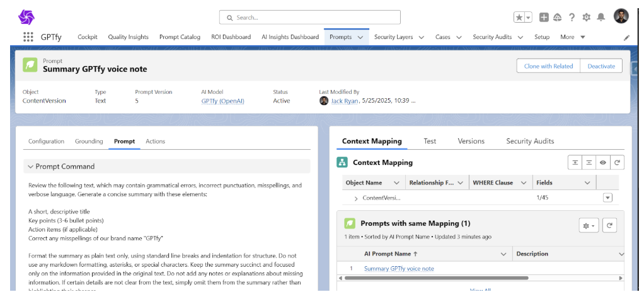Click the Deactivate button
Image resolution: width=644 pixels, height=292 pixels.
(601, 66)
